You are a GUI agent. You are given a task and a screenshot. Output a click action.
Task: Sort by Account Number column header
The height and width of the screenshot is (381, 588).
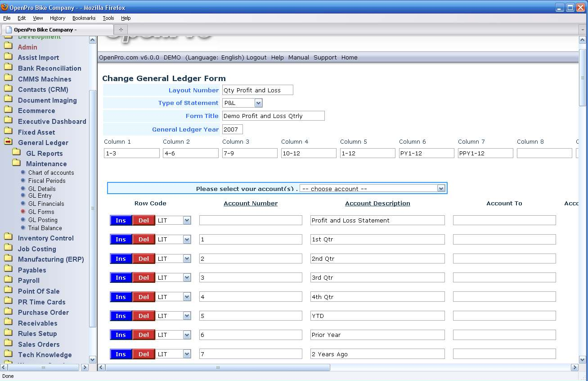coord(251,204)
